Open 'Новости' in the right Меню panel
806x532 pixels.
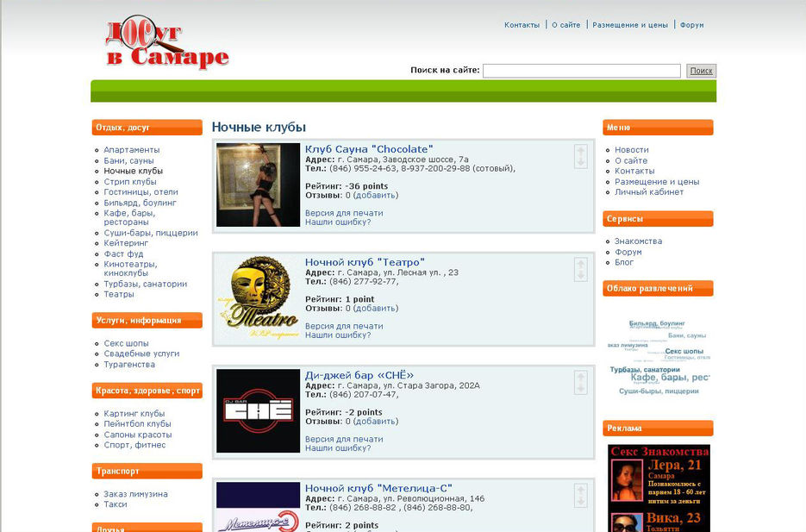(632, 149)
